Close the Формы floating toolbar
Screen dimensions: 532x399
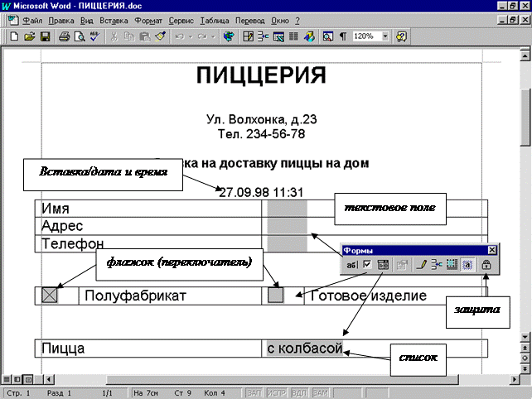tap(492, 250)
